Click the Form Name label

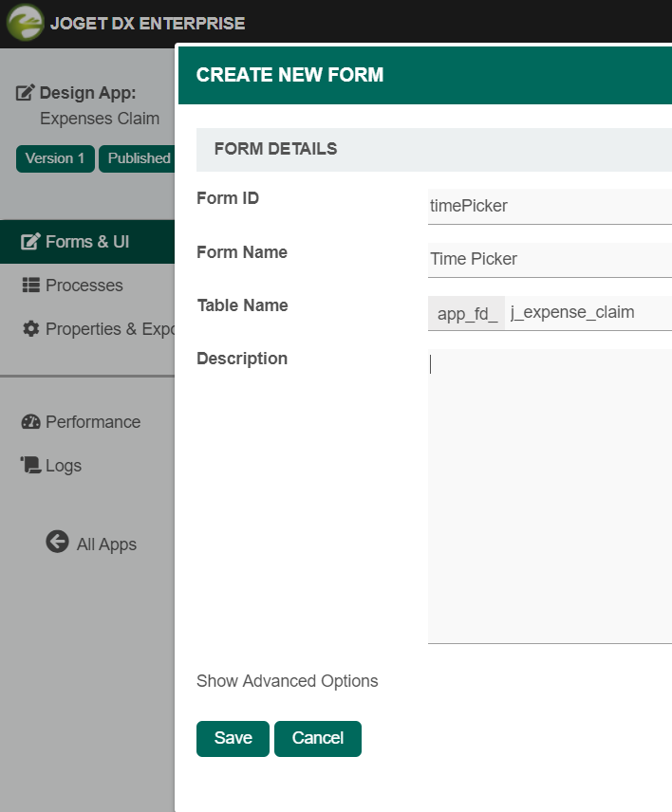(x=241, y=252)
